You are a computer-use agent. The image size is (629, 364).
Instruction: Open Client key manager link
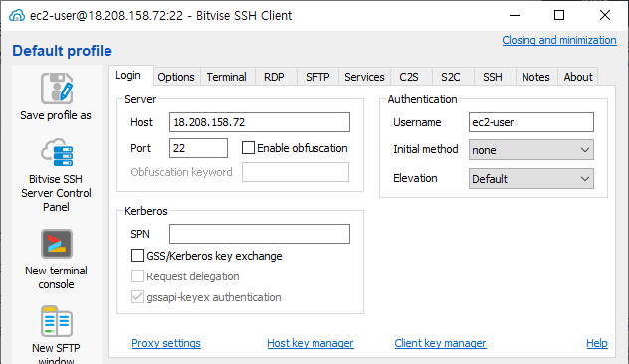[x=441, y=343]
